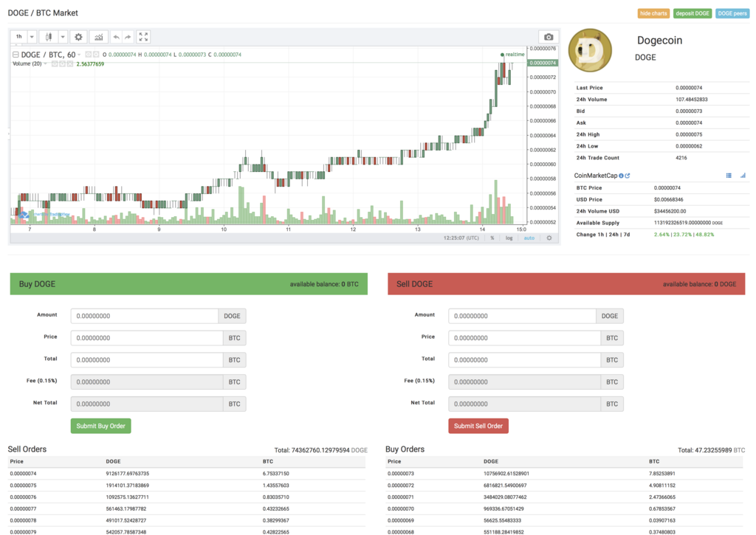Open the Volume (20) legend dropdown
This screenshot has height=535, width=756.
(46, 63)
